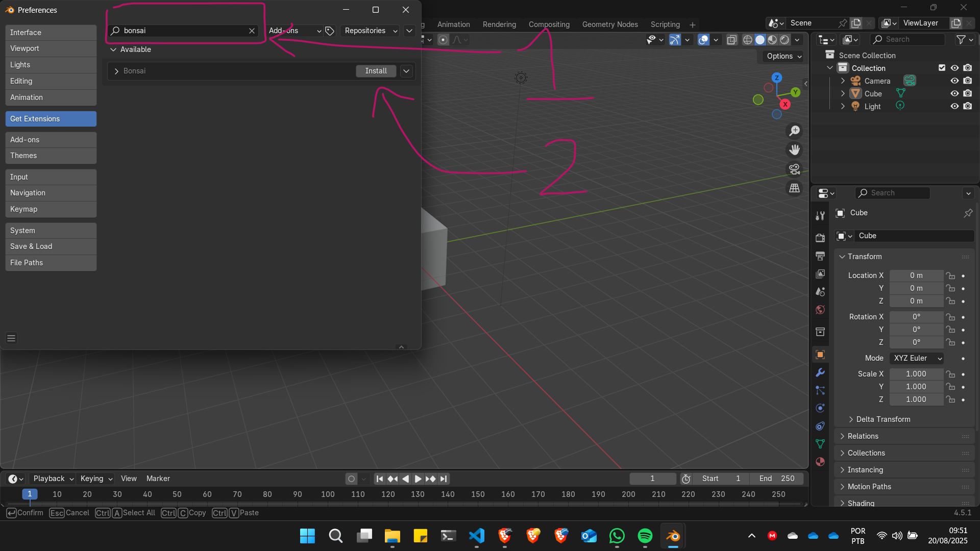The height and width of the screenshot is (551, 980).
Task: Open the Material properties tab icon
Action: [x=820, y=462]
